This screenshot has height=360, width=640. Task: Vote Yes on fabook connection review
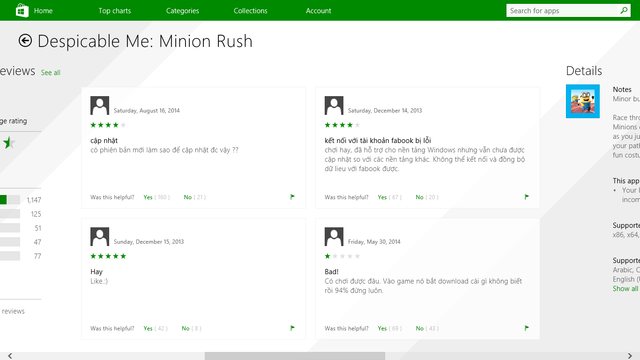click(382, 197)
